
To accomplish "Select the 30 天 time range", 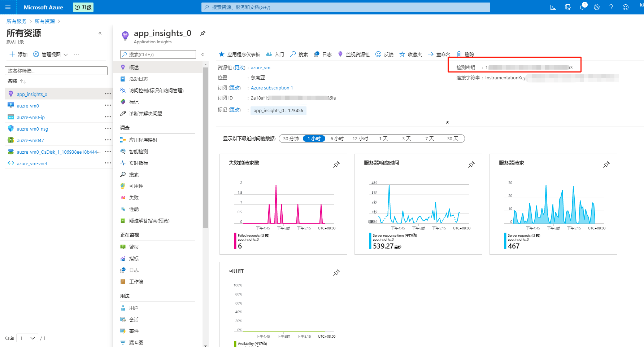I will (x=453, y=139).
